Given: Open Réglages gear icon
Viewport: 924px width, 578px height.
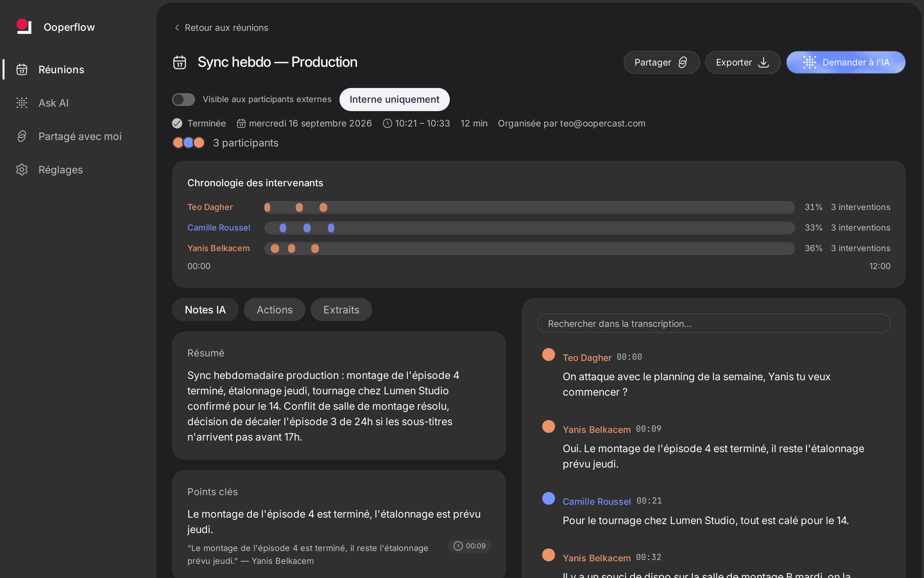Looking at the screenshot, I should 22,170.
